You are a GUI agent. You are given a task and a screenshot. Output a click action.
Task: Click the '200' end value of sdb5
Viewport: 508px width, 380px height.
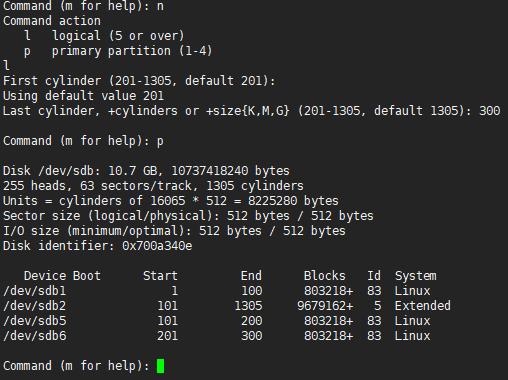coord(252,321)
